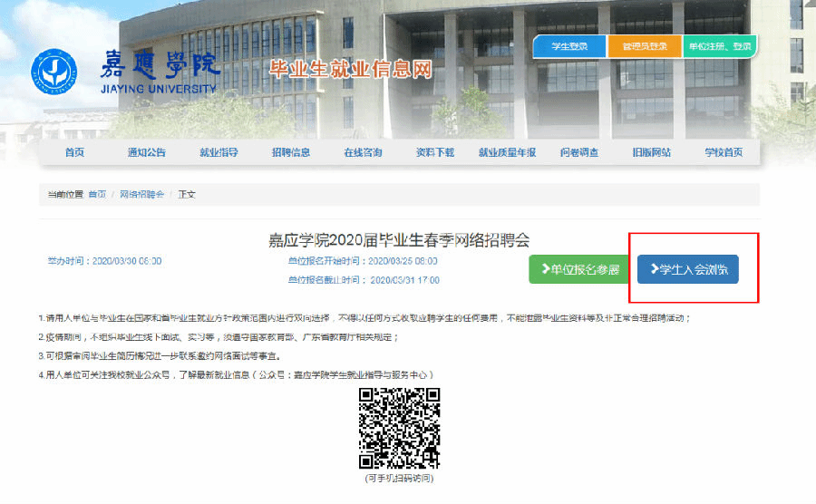Go to 首页 in the navigation bar
Screen dimensions: 816x504
74,153
